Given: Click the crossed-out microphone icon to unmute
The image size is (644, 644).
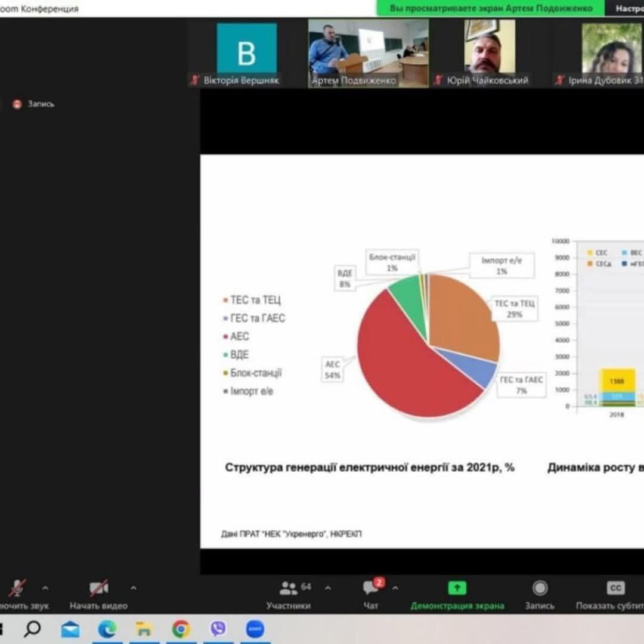Looking at the screenshot, I should [x=17, y=589].
